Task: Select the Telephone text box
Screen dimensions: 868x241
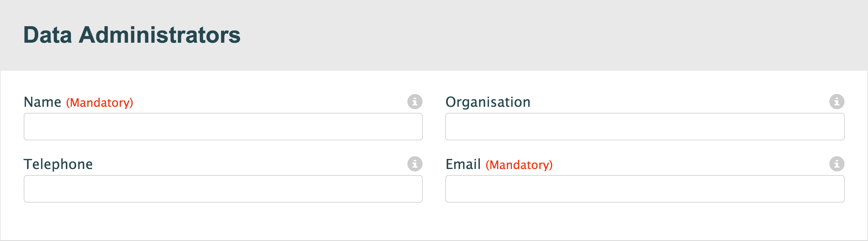Action: pyautogui.click(x=223, y=189)
